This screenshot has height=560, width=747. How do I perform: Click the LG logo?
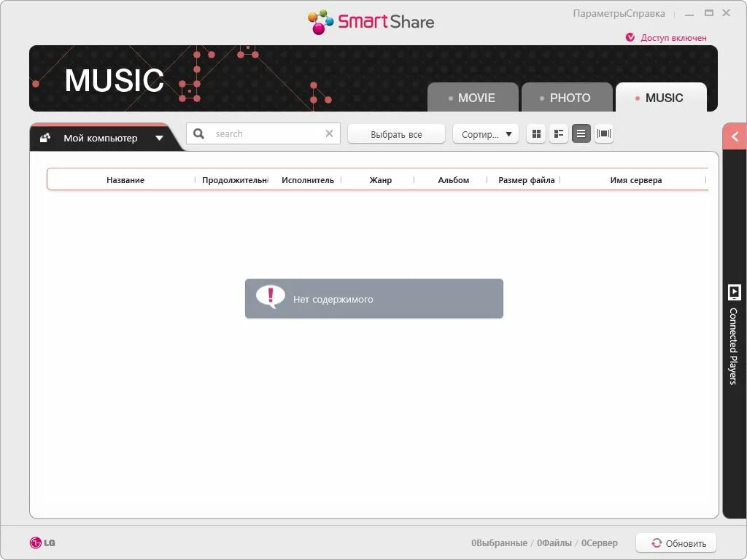[42, 542]
